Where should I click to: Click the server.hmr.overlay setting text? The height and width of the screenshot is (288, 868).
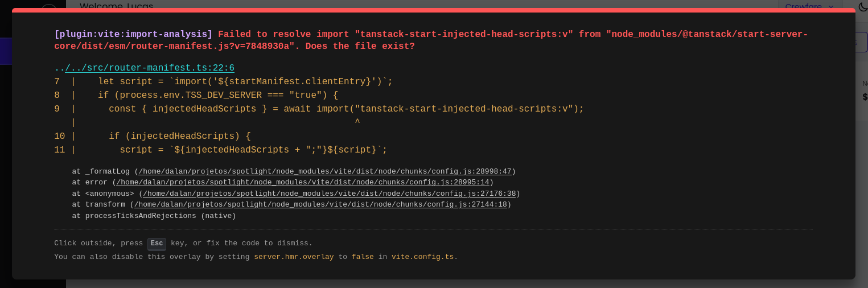click(x=294, y=257)
